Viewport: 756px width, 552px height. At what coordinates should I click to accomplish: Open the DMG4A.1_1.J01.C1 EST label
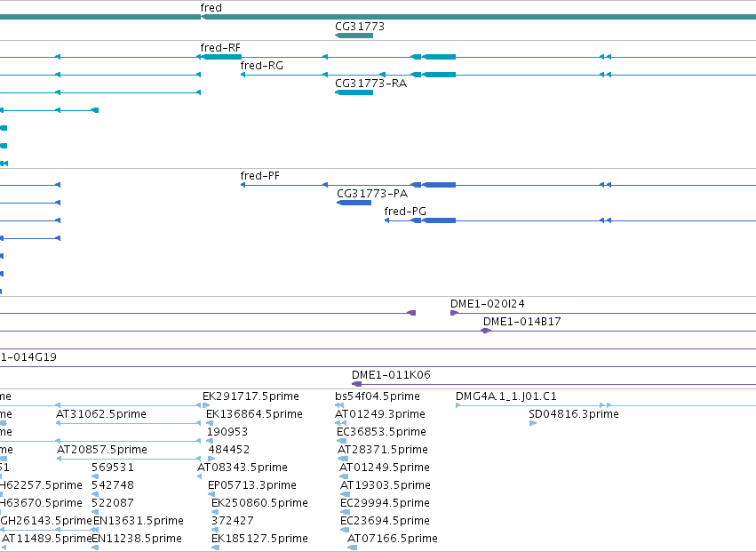tap(506, 396)
